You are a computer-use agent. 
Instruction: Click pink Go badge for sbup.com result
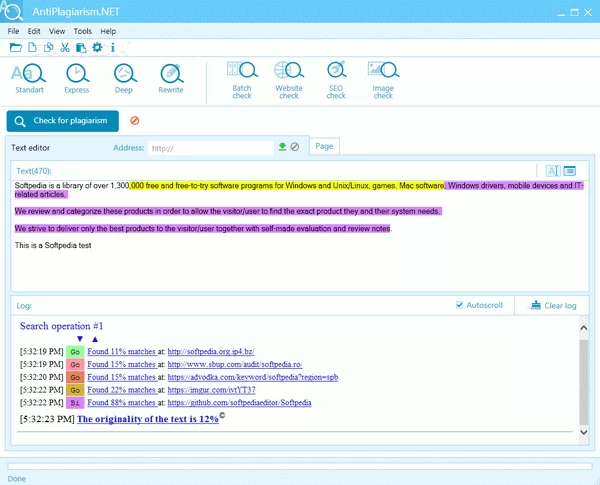[x=75, y=364]
